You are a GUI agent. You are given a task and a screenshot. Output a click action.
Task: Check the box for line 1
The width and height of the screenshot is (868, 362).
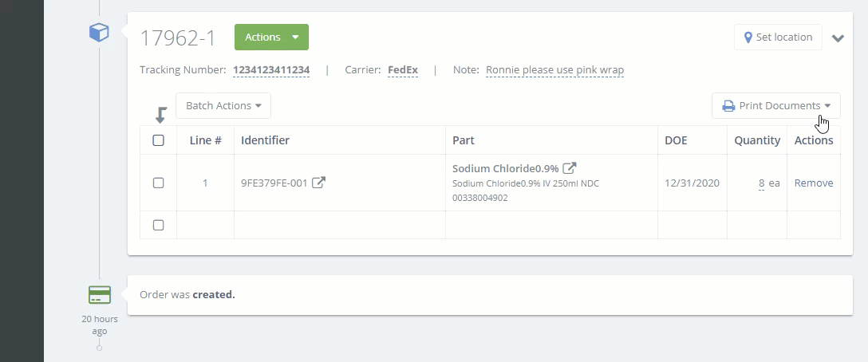click(158, 183)
